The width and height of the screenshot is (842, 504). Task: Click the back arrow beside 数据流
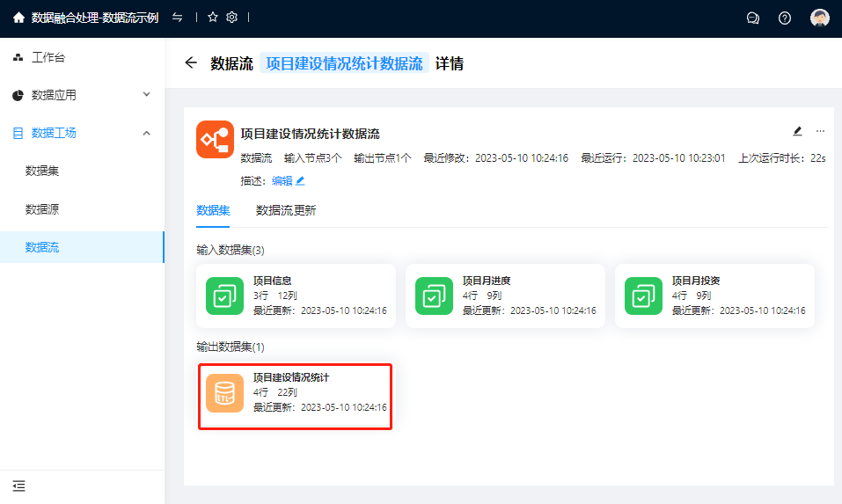(x=191, y=63)
